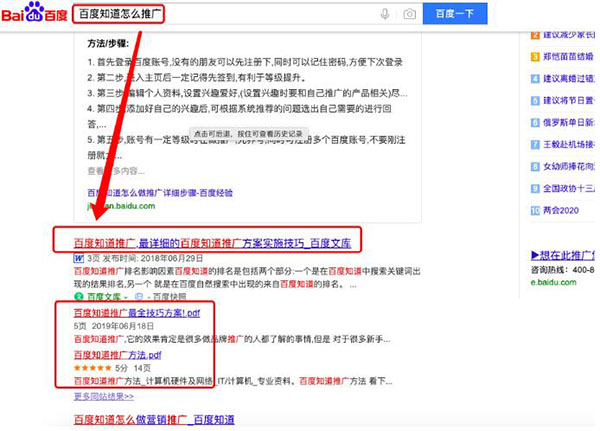Expand 更多同站结果>> for more results
This screenshot has height=431, width=600.
103,396
